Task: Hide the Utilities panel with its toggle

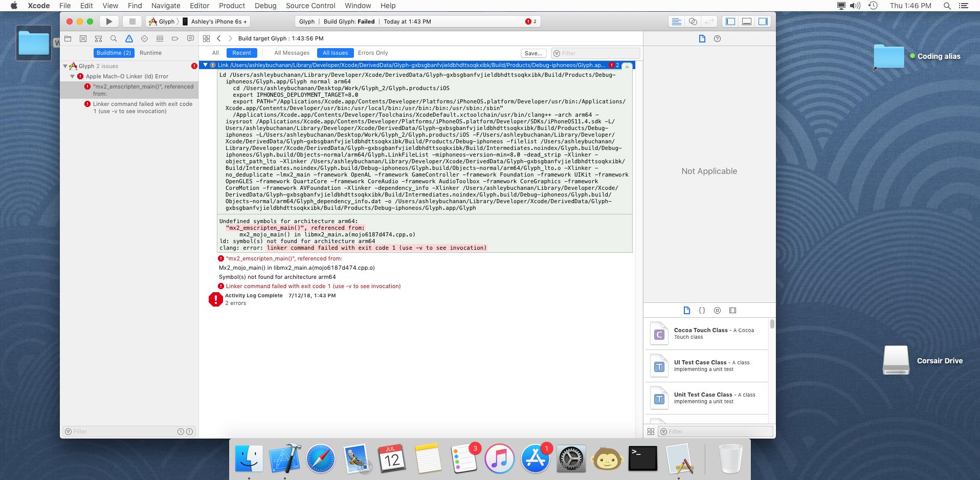Action: click(x=763, y=21)
